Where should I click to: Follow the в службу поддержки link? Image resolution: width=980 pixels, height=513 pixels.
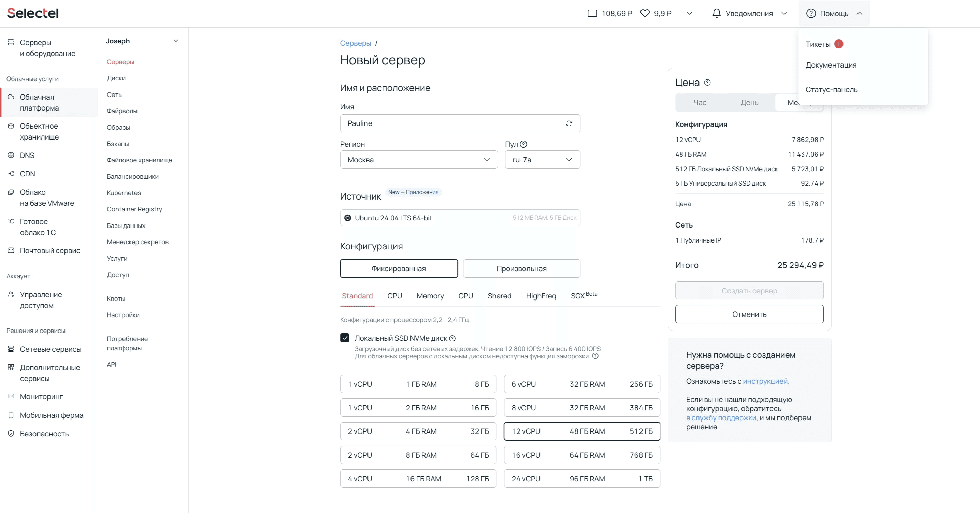coord(721,417)
